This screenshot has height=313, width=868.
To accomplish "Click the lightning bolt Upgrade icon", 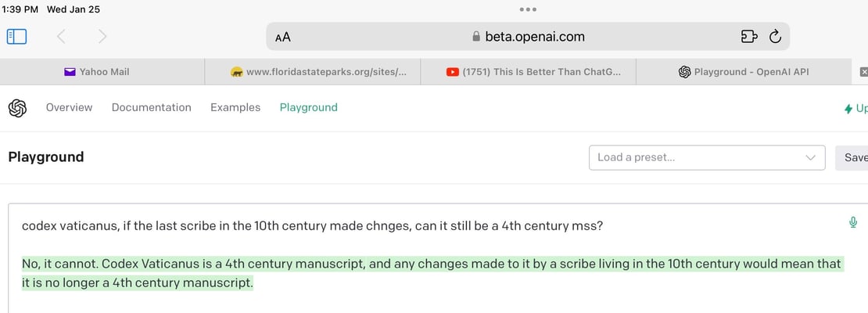I will click(848, 109).
